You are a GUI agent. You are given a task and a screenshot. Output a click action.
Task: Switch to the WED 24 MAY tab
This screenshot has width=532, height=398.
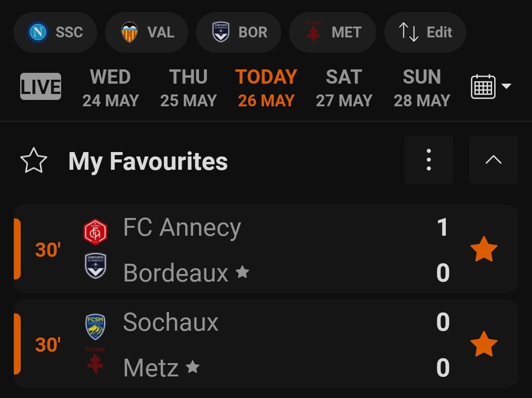point(110,88)
